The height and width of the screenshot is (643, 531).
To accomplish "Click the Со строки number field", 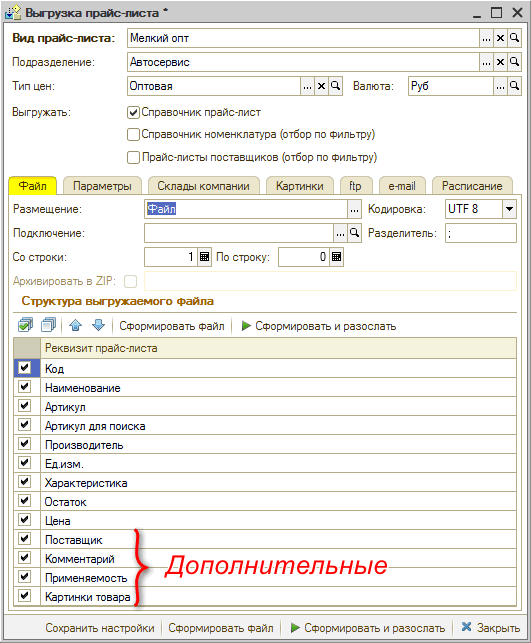I will [171, 257].
